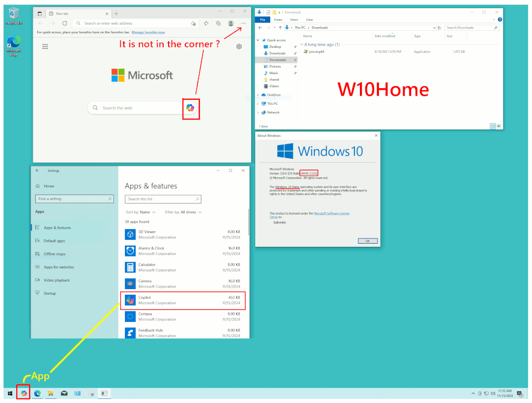The height and width of the screenshot is (403, 532).
Task: Open a new tab with plus button
Action: (116, 14)
